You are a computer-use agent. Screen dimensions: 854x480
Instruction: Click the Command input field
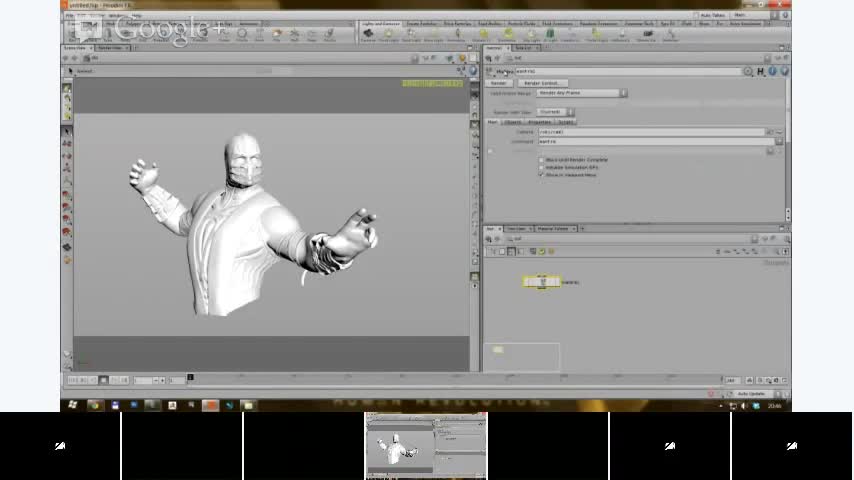(x=655, y=142)
